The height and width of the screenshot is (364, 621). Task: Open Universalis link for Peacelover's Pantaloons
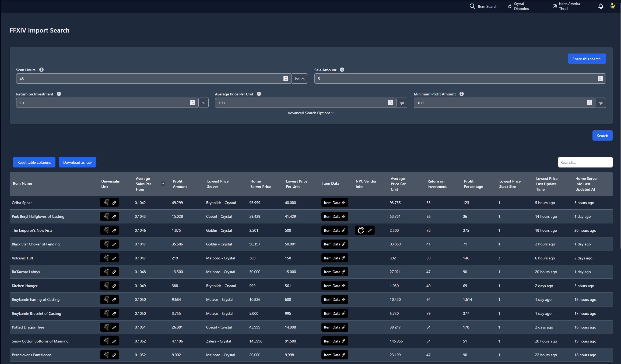pos(110,355)
